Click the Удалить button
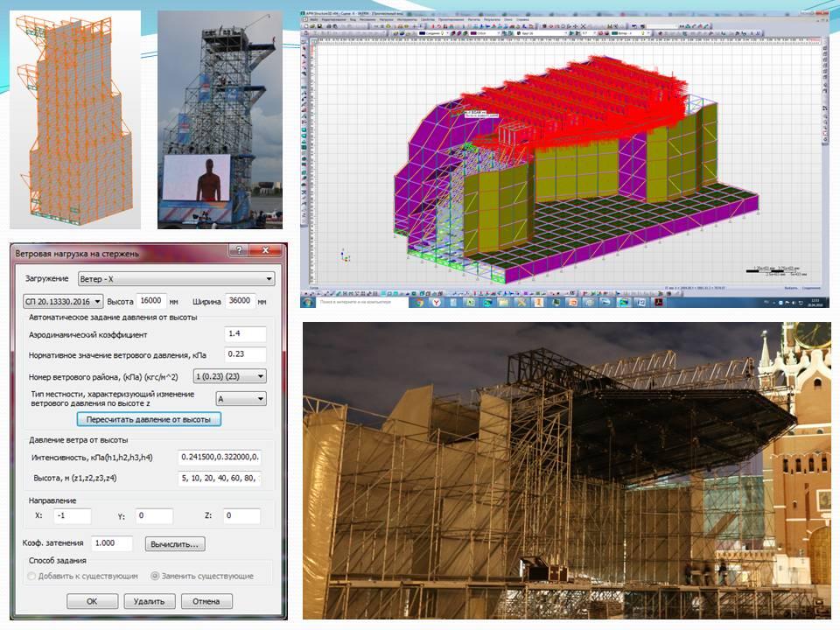The height and width of the screenshot is (630, 840). click(x=150, y=601)
